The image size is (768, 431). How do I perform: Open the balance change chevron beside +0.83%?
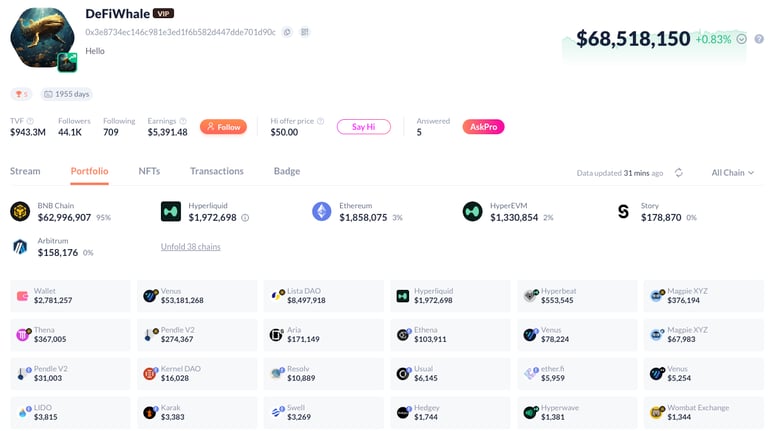(x=741, y=39)
